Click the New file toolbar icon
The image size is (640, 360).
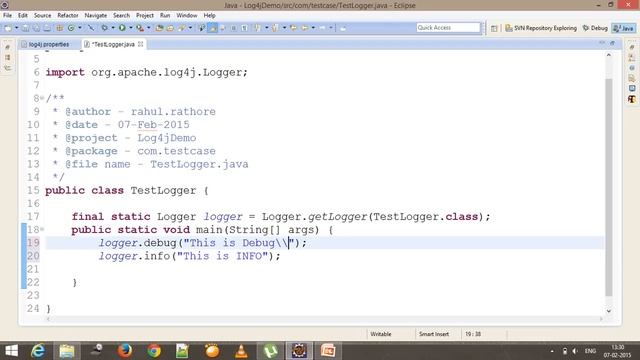(8, 28)
